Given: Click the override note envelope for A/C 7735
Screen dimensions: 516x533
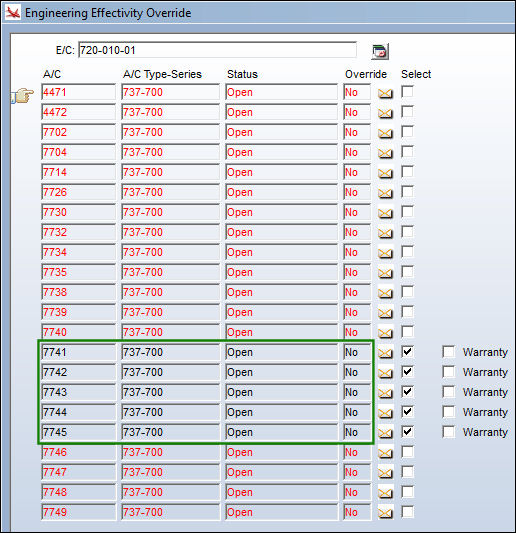Looking at the screenshot, I should (x=385, y=273).
